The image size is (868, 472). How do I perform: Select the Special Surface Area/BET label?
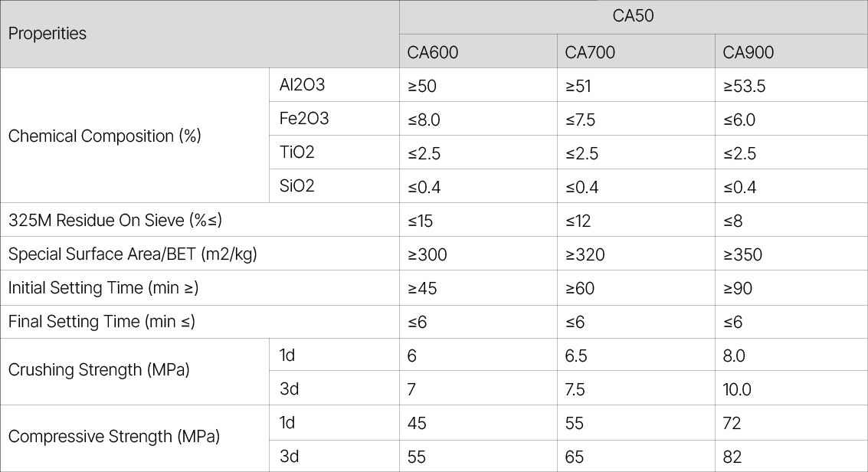tap(133, 254)
